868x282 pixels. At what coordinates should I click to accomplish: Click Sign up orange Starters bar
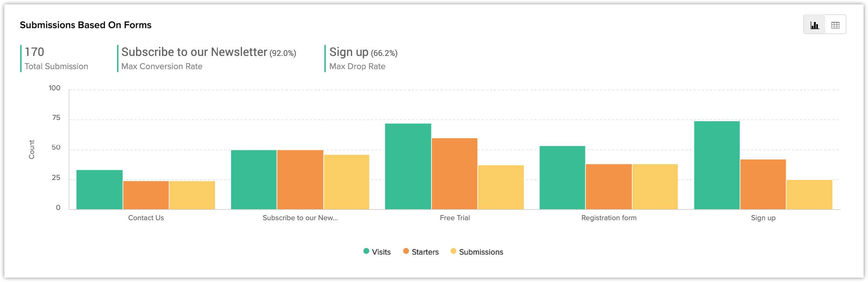tap(763, 184)
